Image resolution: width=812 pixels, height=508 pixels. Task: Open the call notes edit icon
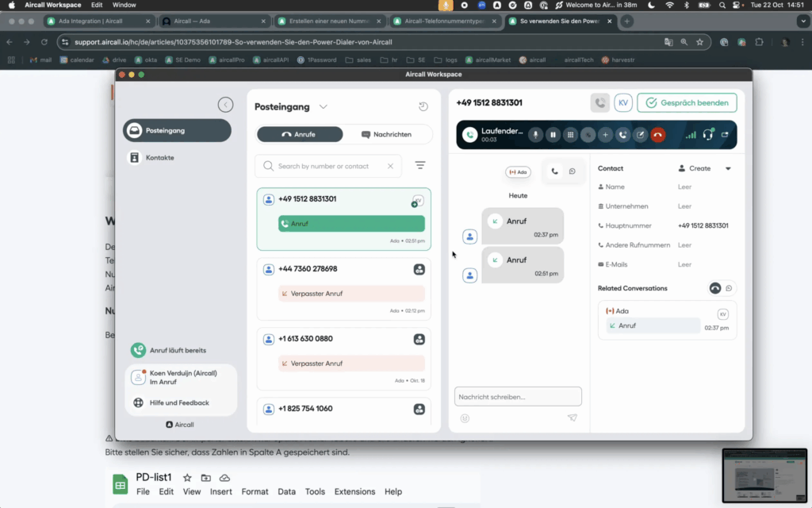tap(640, 135)
